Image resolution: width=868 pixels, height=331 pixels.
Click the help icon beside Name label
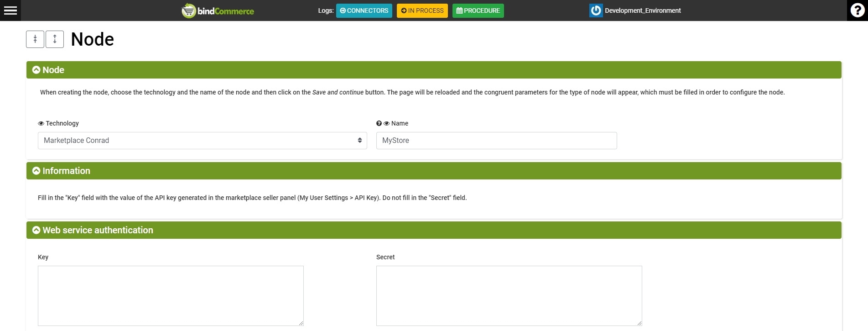pos(379,123)
